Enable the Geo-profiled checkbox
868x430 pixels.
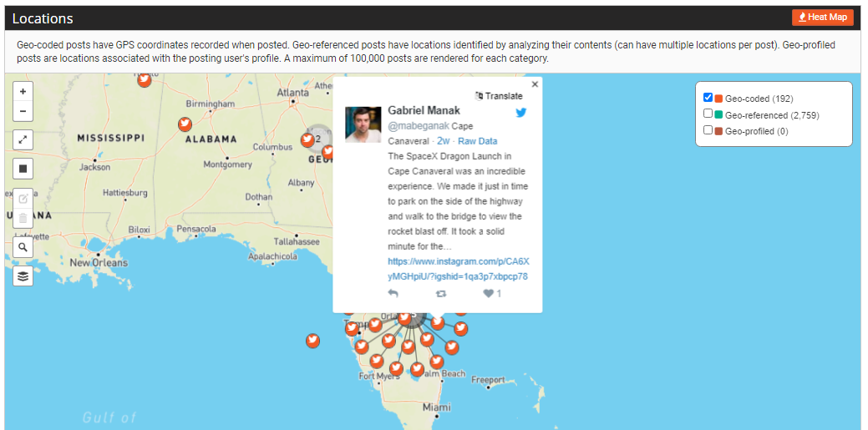pyautogui.click(x=708, y=130)
